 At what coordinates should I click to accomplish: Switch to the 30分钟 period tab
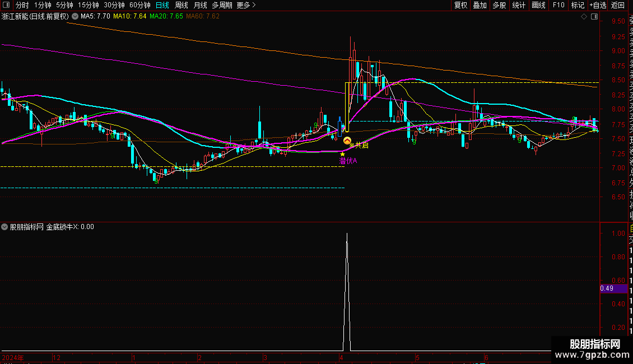click(x=114, y=5)
